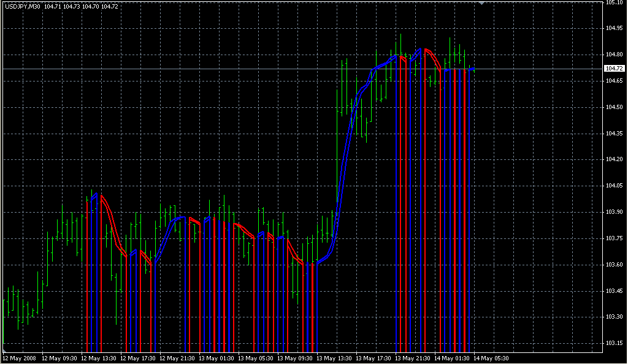Click the 103.30 price axis label
The height and width of the screenshot is (364, 628).
coord(614,317)
